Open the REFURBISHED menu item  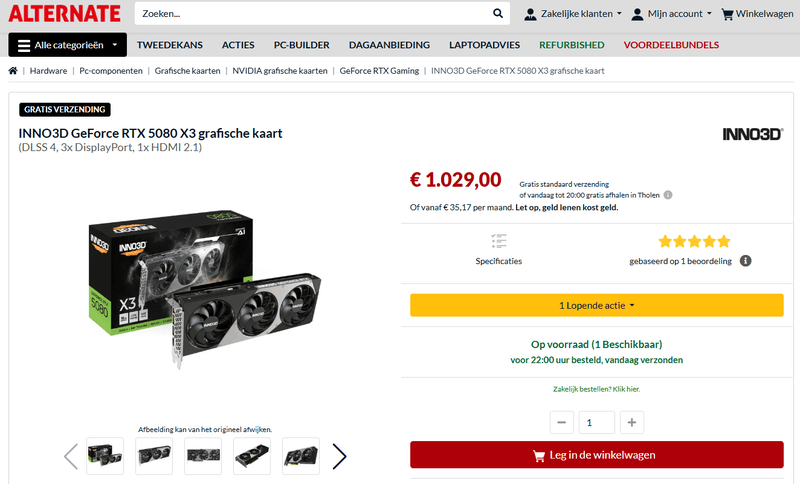click(x=571, y=45)
